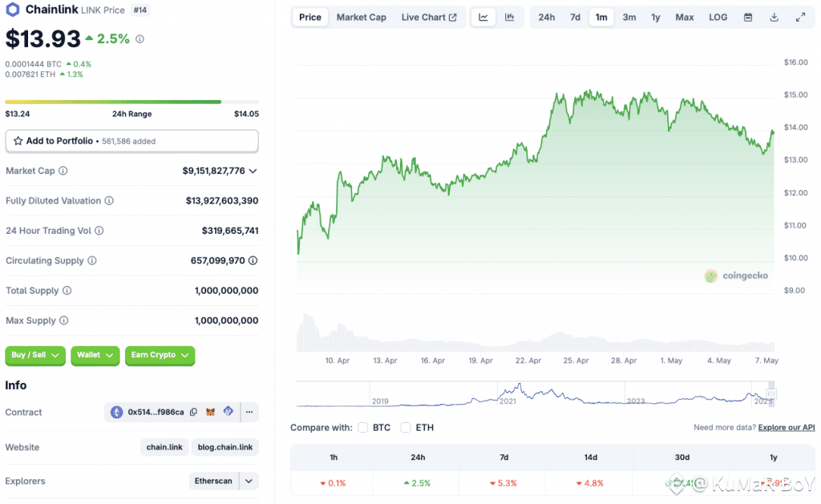This screenshot has width=821, height=504.
Task: Show 24 Hour Trading Vol info tooltip
Action: [x=99, y=230]
